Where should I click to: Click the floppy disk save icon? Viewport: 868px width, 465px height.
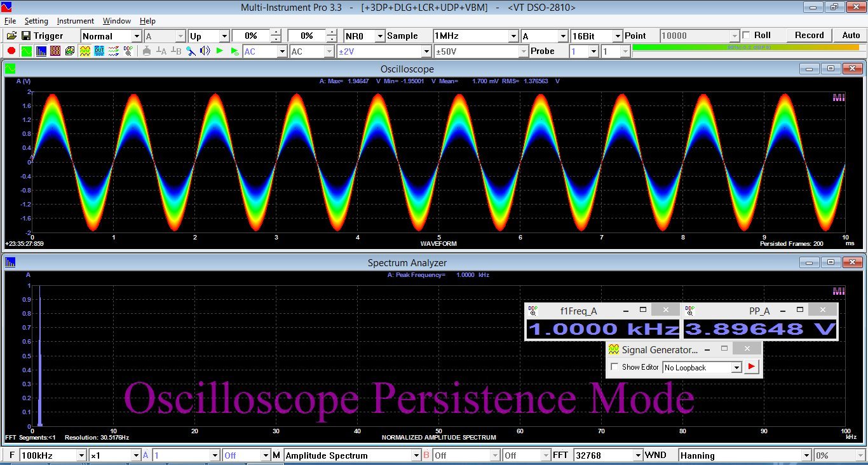(x=26, y=36)
